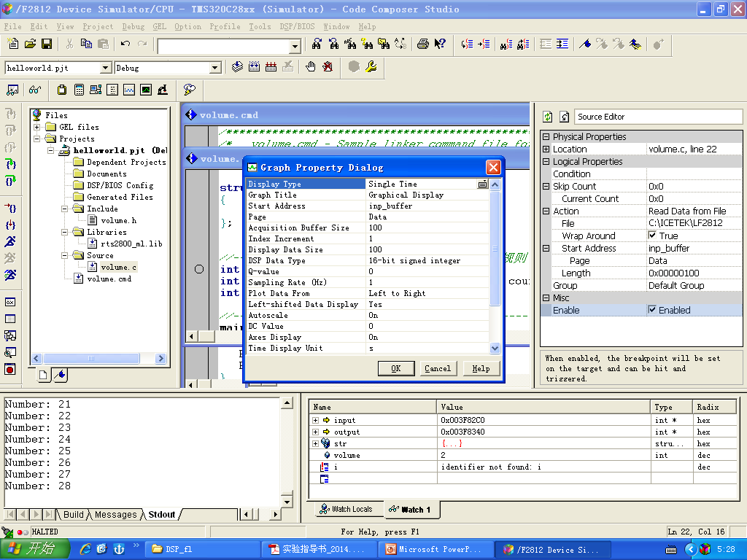Click the microscope icon in view toolbar
Viewport: 747px width, 560px height.
coord(163,90)
